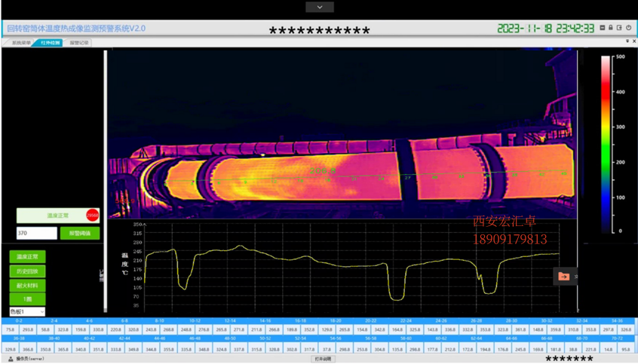The image size is (638, 364).
Task: Click the 329.8 temperature cell
Action: coord(10,349)
